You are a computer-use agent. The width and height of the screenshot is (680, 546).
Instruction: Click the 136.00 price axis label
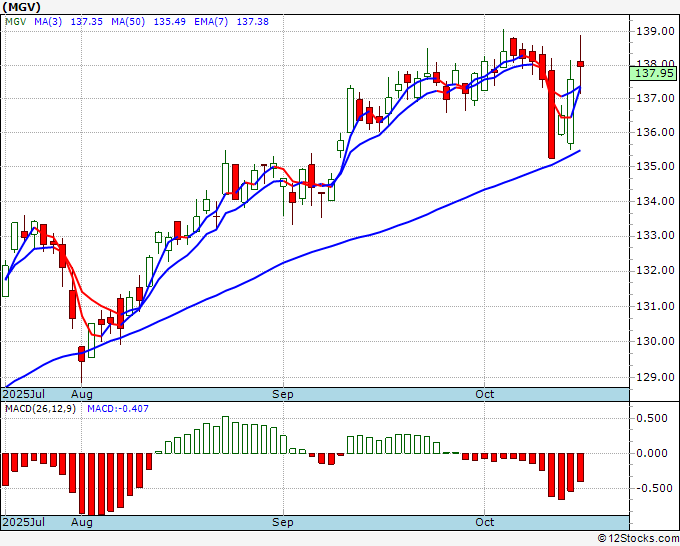tap(655, 132)
